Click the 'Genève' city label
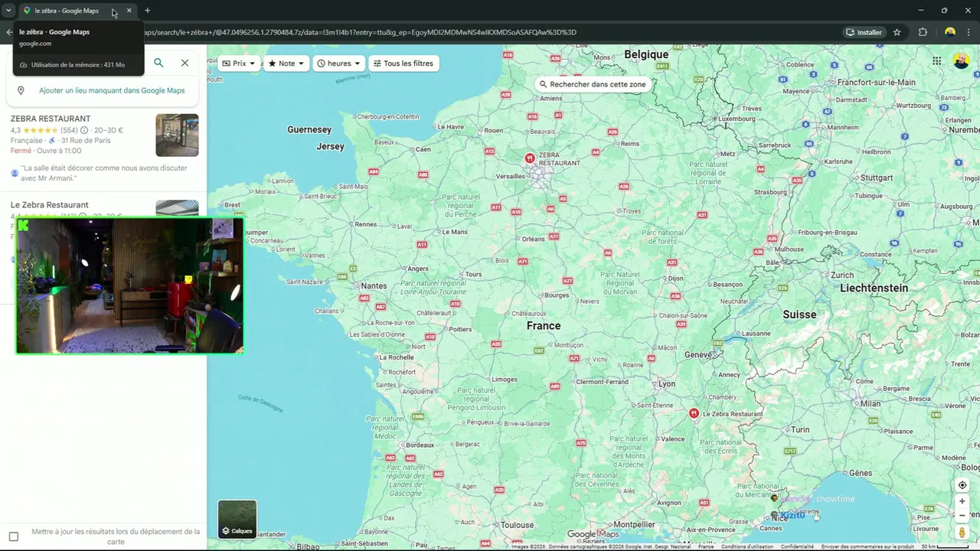Screen dimensions: 980x551 [698, 355]
